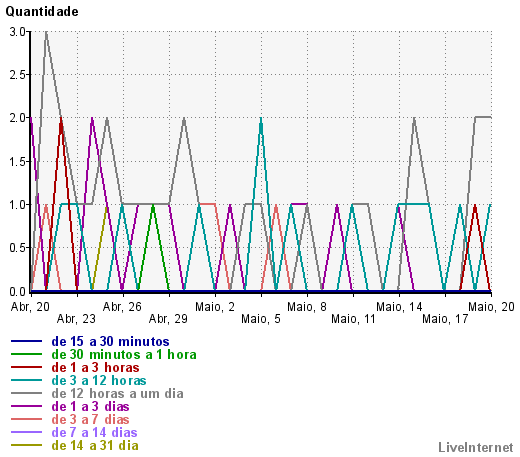Click the gray legend line swatch
The height and width of the screenshot is (457, 520).
[27, 393]
